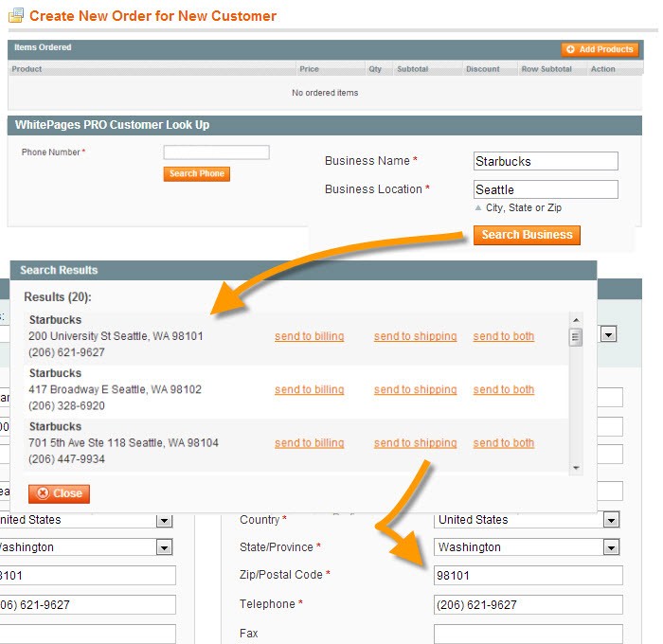Click the shipping Telephone field

[x=529, y=604]
